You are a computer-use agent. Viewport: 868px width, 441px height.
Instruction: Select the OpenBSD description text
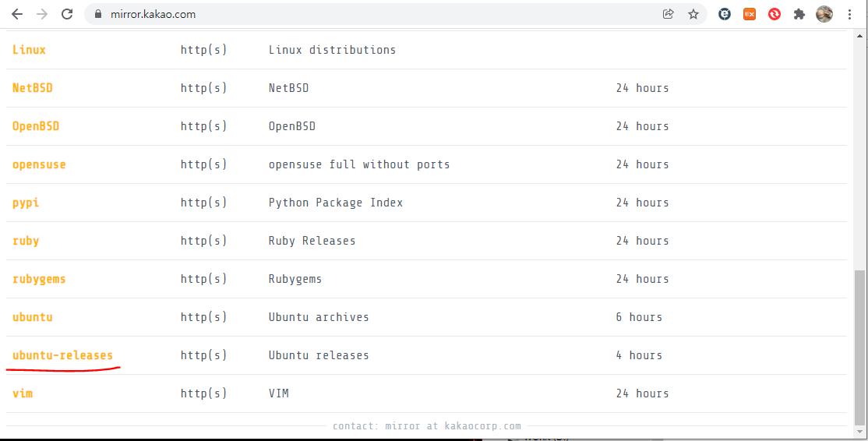pos(291,126)
